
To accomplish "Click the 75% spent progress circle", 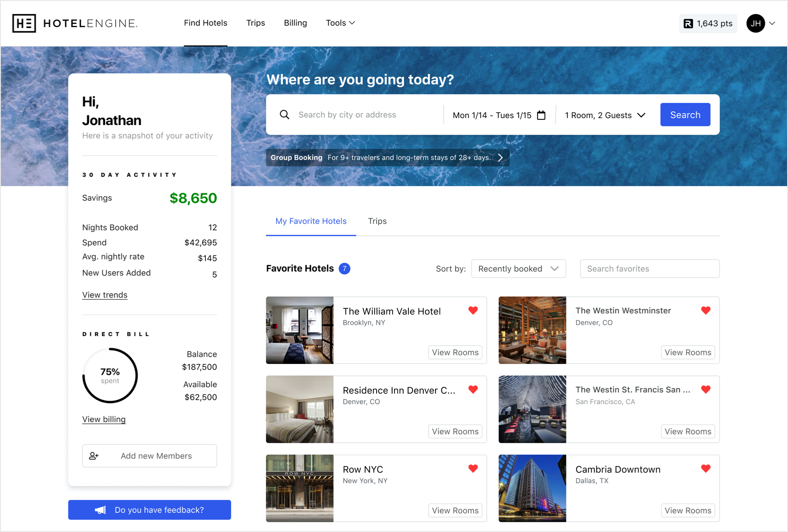I will (x=110, y=375).
